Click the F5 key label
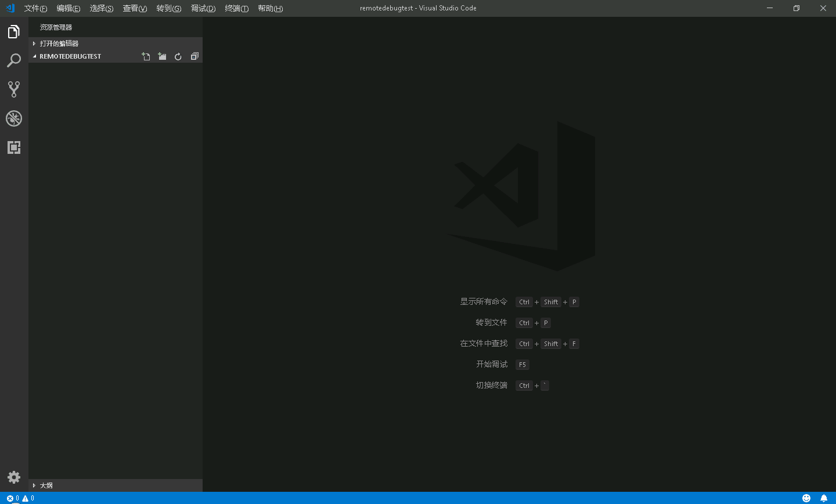The width and height of the screenshot is (836, 504). (522, 365)
